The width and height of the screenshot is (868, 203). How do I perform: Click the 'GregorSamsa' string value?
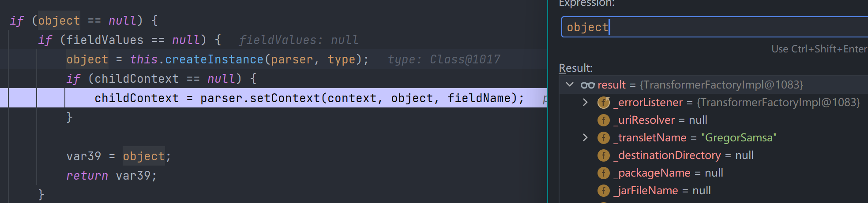pyautogui.click(x=739, y=138)
